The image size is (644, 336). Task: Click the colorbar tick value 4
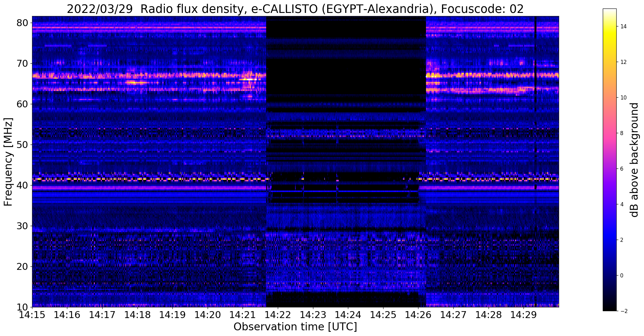[621, 204]
